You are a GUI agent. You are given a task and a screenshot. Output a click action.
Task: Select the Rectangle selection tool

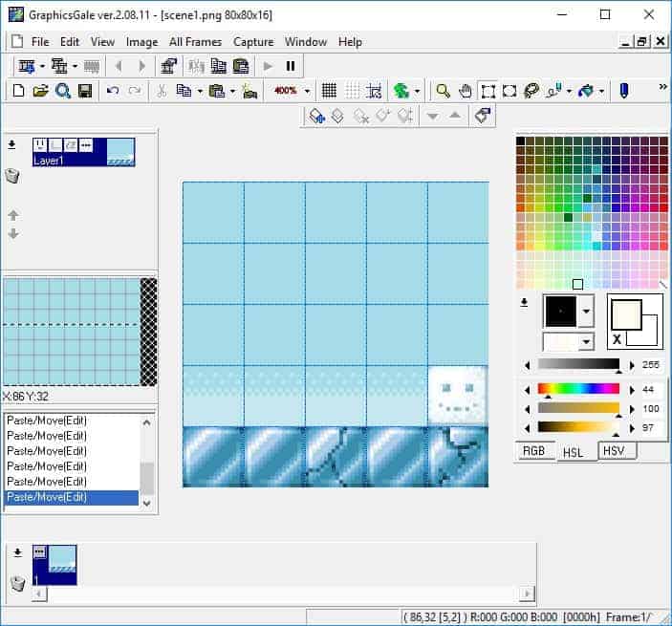(x=488, y=91)
